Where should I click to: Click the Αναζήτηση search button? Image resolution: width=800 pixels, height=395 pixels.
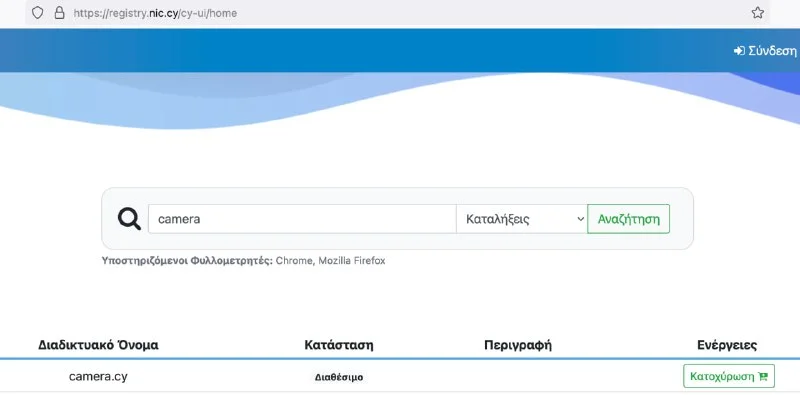coord(629,219)
